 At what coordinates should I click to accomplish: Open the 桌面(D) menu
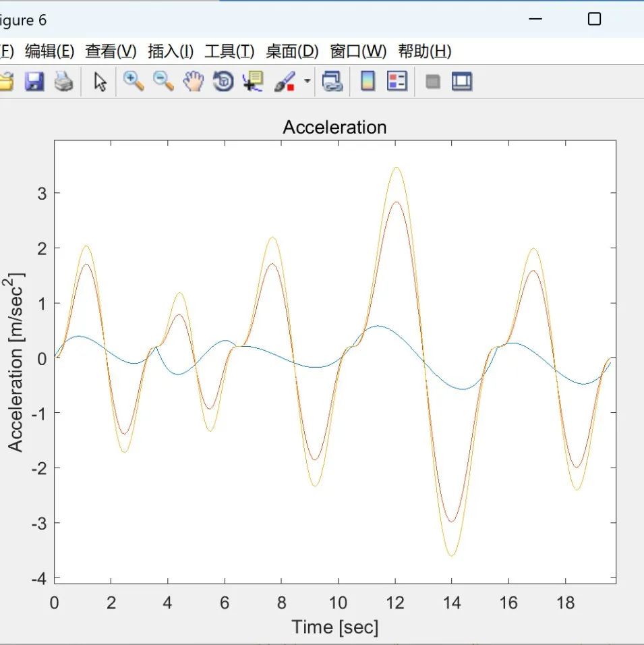293,51
